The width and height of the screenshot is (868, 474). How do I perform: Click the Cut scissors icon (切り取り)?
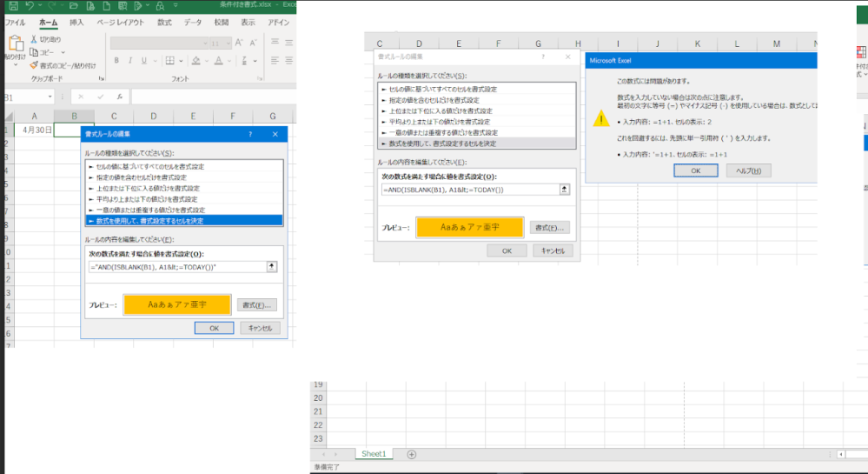pos(34,39)
